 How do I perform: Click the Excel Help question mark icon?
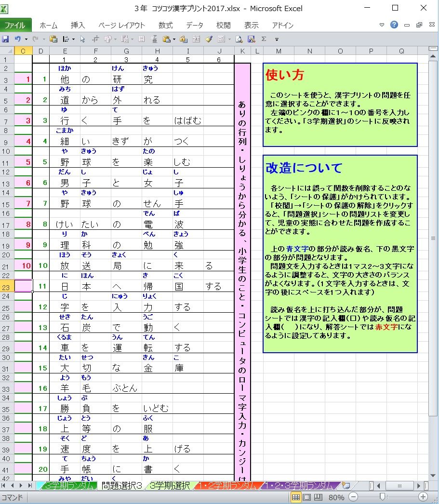(394, 25)
